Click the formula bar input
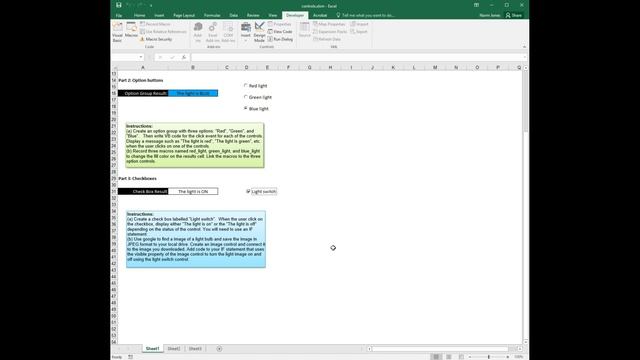 pyautogui.click(x=357, y=57)
